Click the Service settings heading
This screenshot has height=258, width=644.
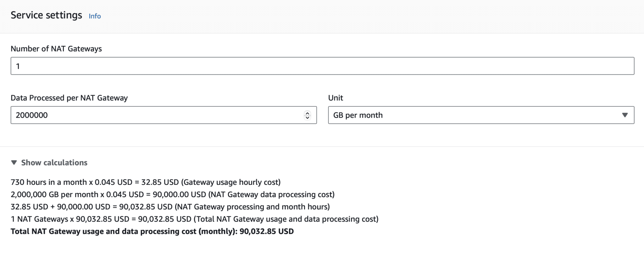[46, 15]
